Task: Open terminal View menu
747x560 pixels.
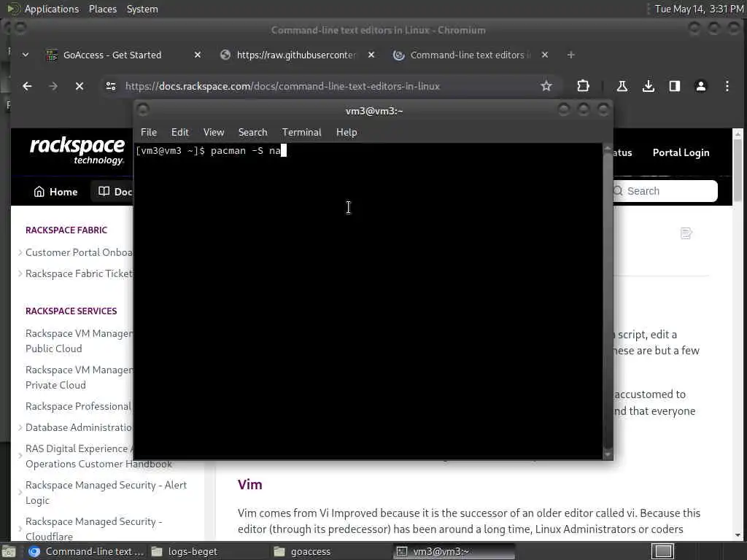Action: point(214,133)
